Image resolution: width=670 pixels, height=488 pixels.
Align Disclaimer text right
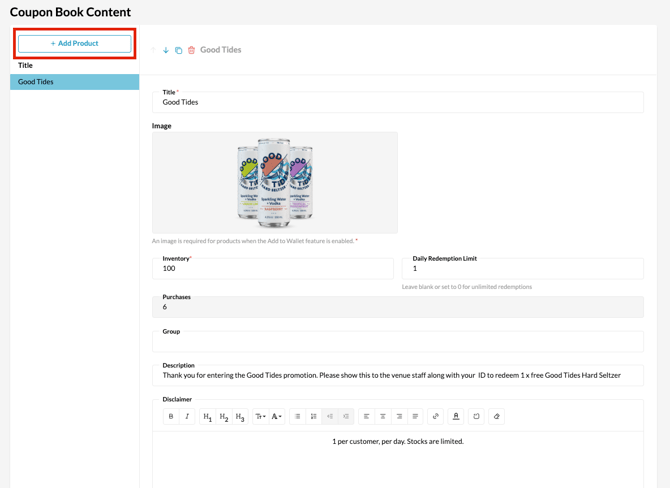pyautogui.click(x=399, y=416)
